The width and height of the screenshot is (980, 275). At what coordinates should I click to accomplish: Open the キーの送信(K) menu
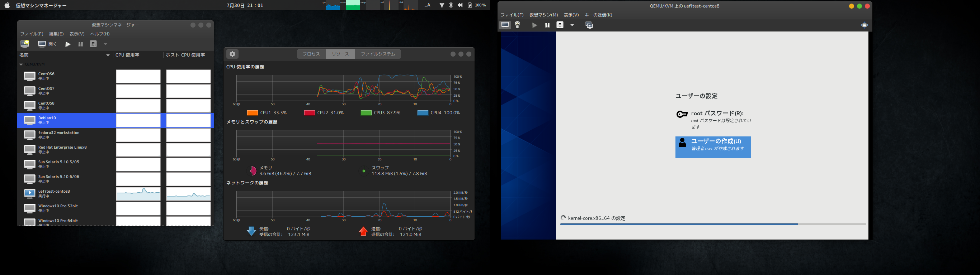598,15
